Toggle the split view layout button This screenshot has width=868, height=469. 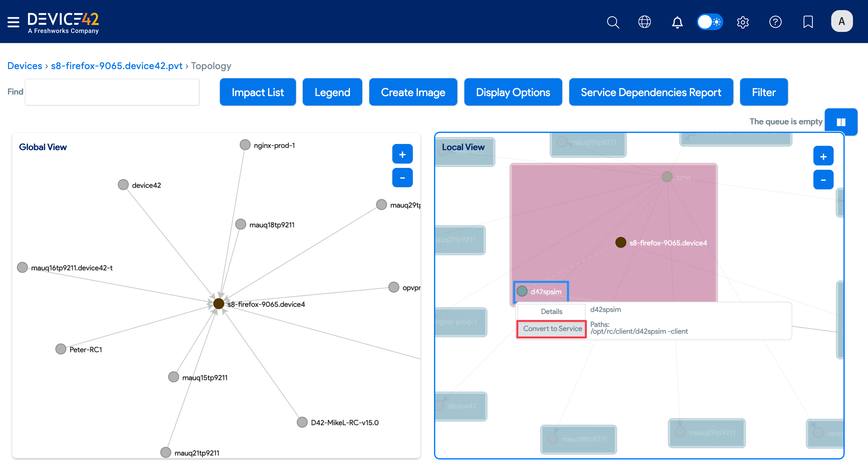[841, 122]
